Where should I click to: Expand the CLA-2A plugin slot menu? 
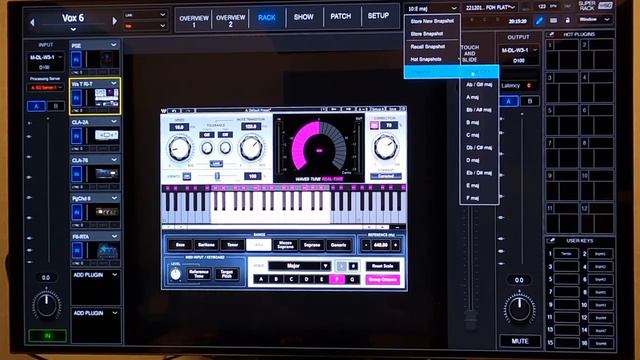point(113,122)
